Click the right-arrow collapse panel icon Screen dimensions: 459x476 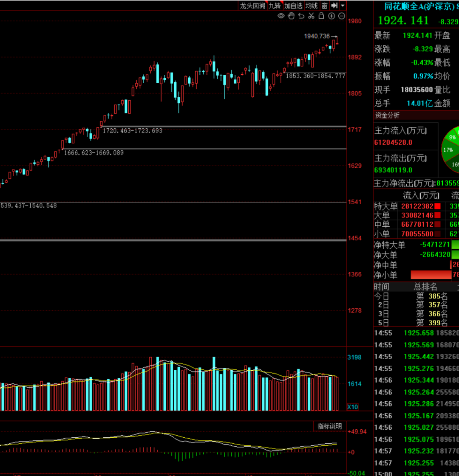[x=334, y=6]
